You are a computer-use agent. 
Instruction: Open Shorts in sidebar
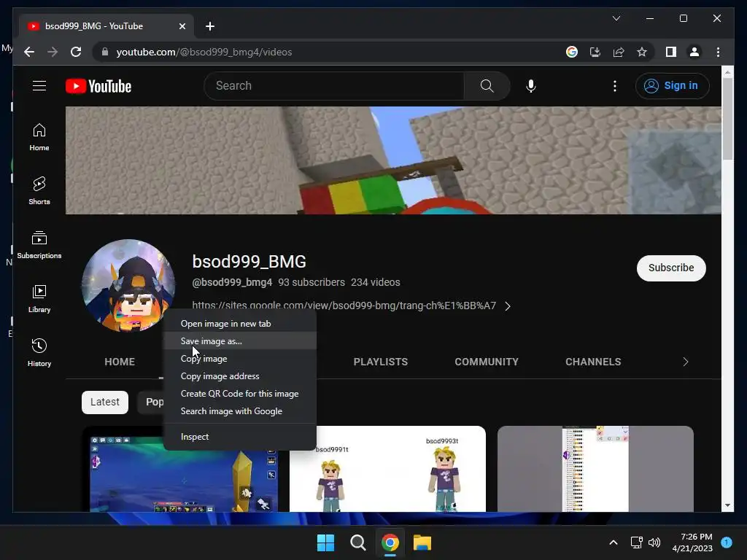point(39,191)
